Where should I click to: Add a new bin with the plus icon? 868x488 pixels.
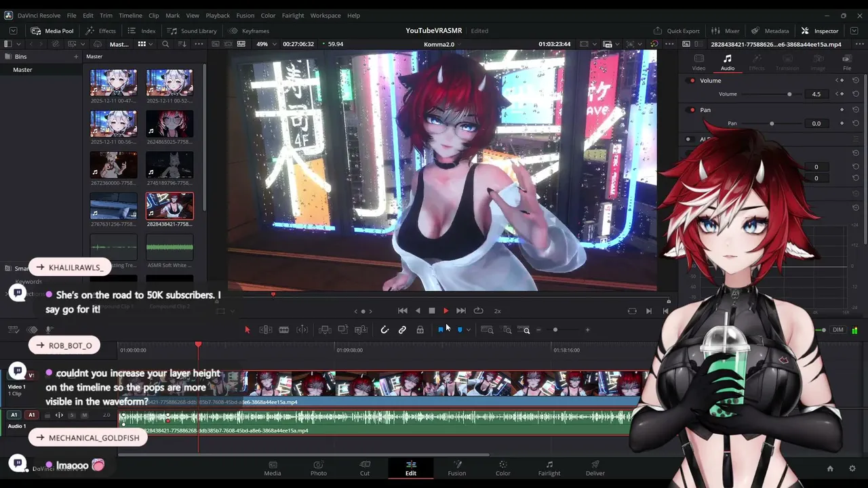tap(76, 57)
